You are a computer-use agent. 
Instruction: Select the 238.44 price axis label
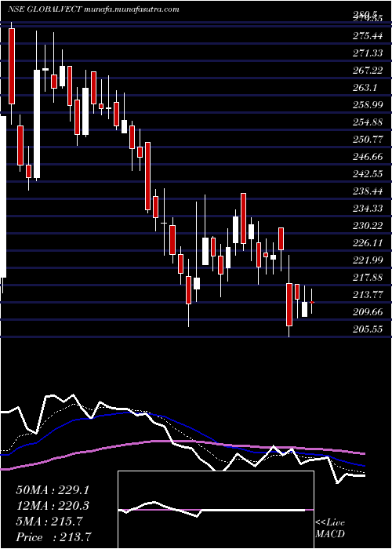[x=368, y=191]
